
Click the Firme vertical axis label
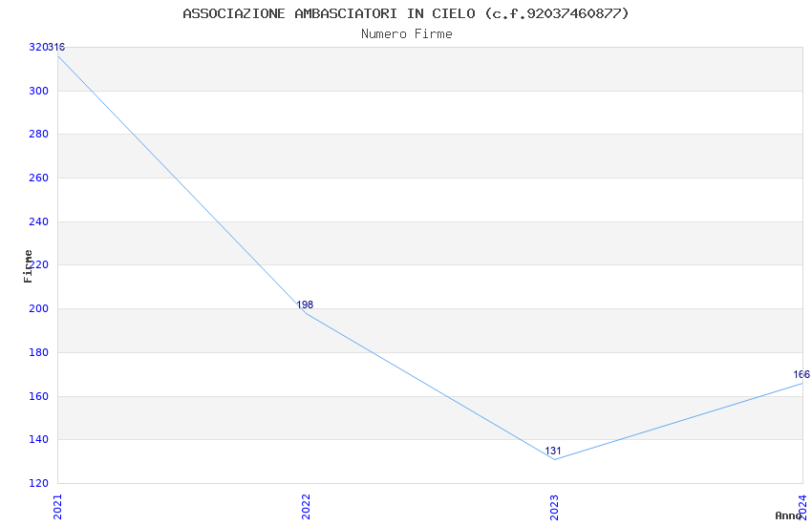28,266
